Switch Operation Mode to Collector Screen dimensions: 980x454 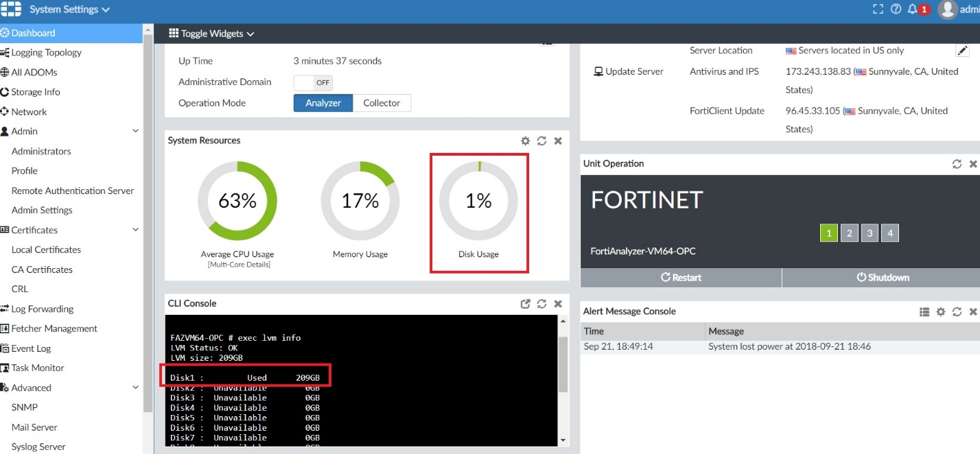[x=382, y=102]
